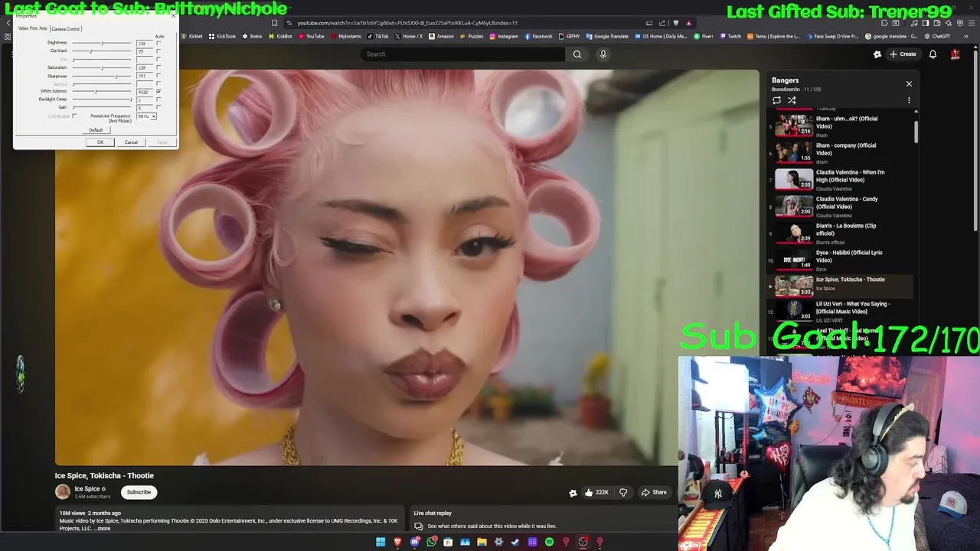Click the YouTube search input field
The width and height of the screenshot is (980, 551).
(463, 54)
